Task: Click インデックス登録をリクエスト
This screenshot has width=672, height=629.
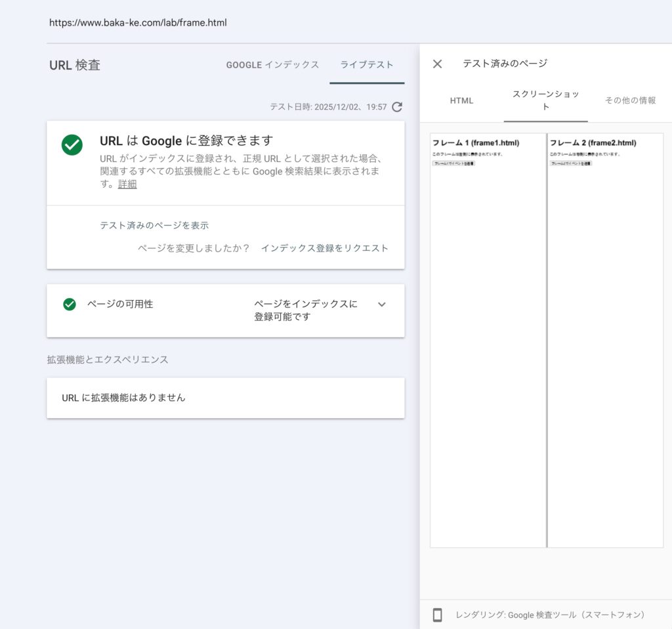Action: coord(325,248)
